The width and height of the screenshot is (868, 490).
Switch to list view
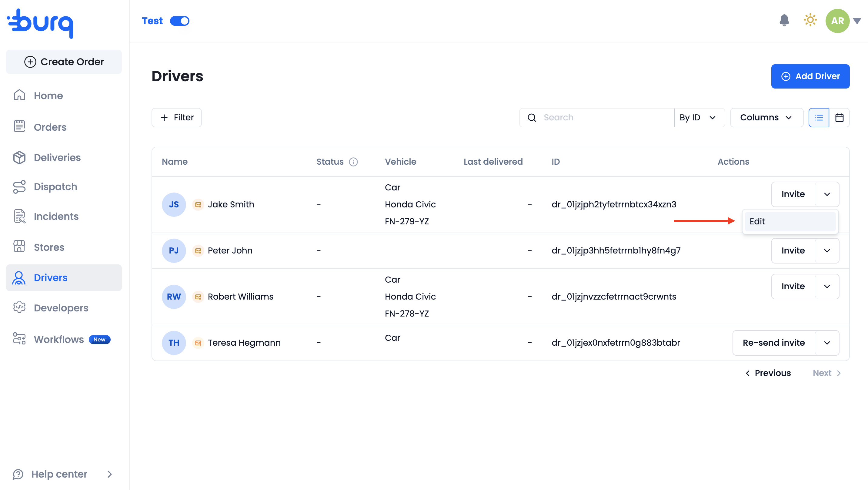click(819, 117)
